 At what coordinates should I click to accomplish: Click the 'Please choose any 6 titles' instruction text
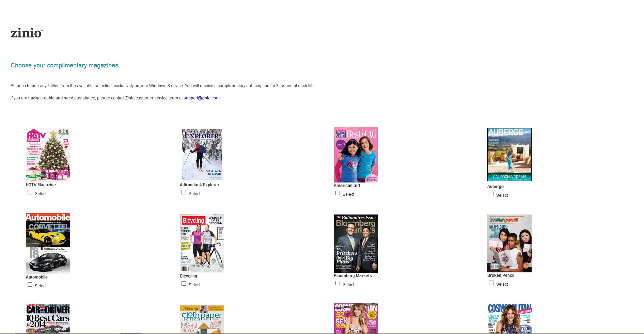pyautogui.click(x=163, y=86)
